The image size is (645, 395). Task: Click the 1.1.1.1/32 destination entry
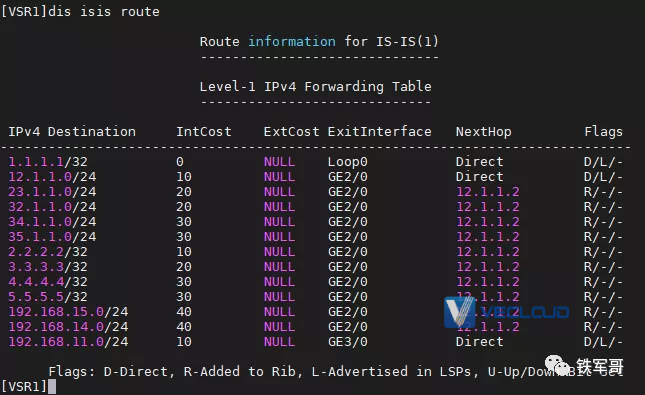[x=48, y=162]
